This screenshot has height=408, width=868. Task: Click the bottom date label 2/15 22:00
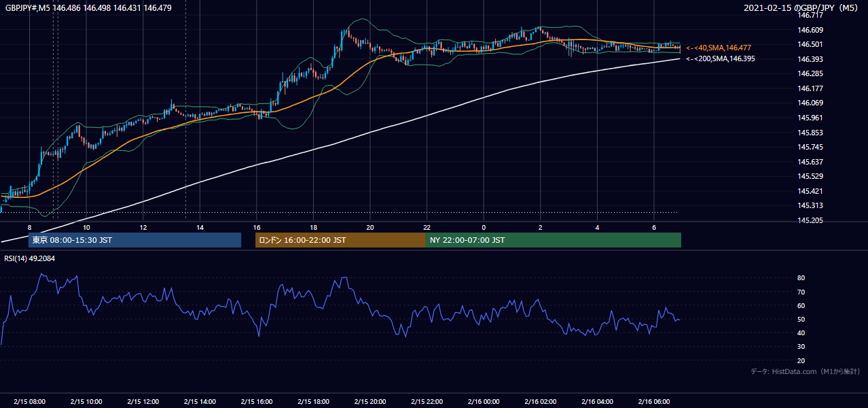tap(427, 402)
